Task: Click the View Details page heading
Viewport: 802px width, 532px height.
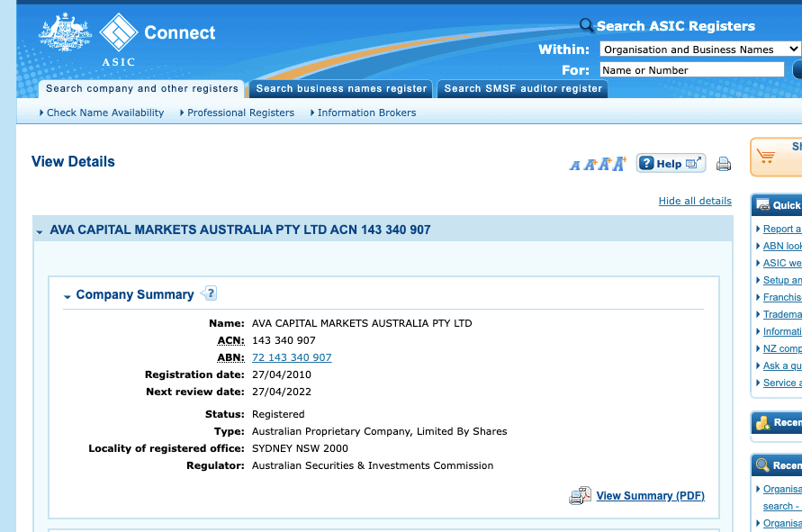Action: (x=73, y=162)
